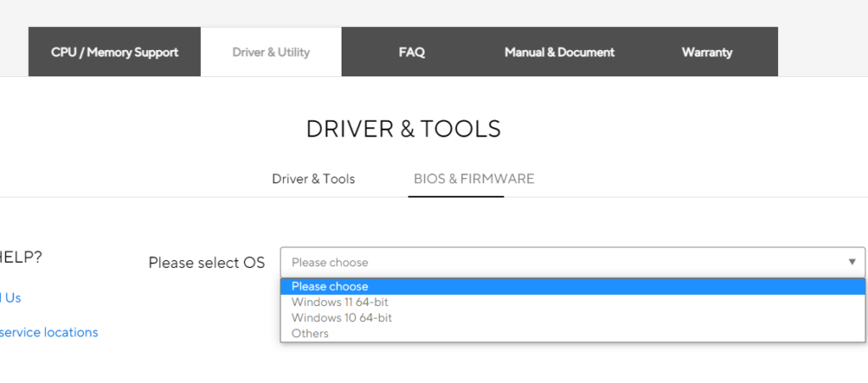
Task: Click the partially visible Us link
Action: pyautogui.click(x=11, y=297)
